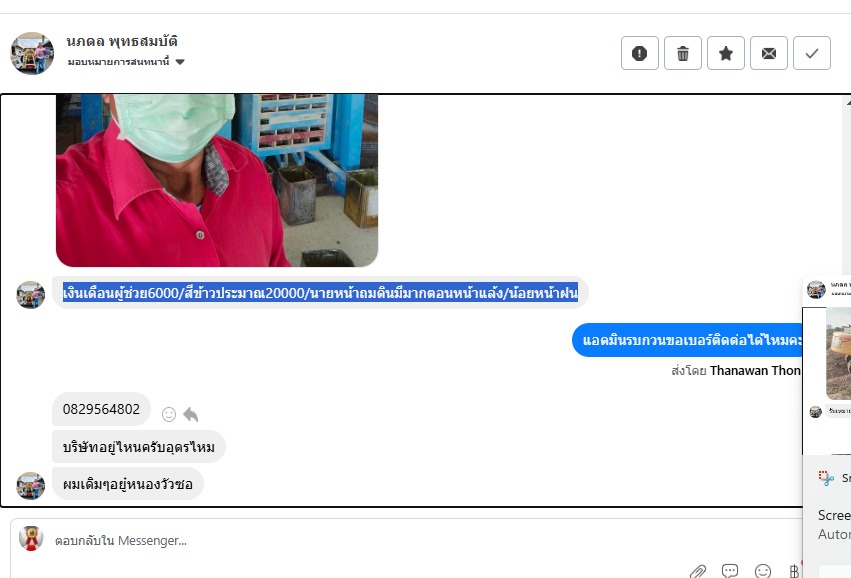Click phone number 0829564802 message
The width and height of the screenshot is (851, 578).
tap(101, 409)
